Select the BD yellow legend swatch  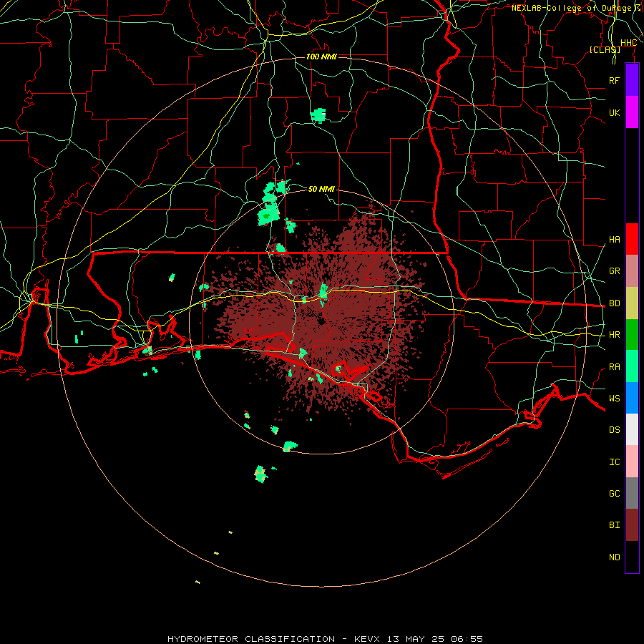(632, 303)
